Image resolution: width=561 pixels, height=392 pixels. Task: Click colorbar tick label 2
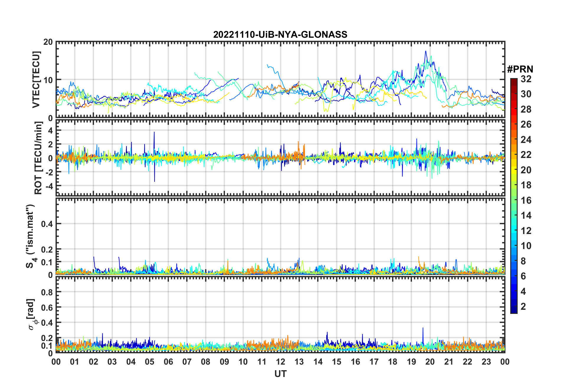point(523,307)
